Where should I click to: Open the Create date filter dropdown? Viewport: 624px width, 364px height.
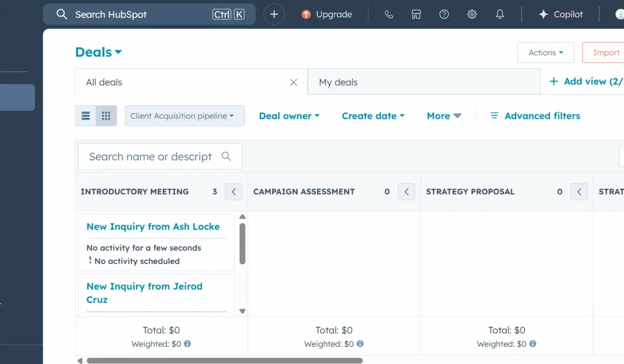coord(373,116)
